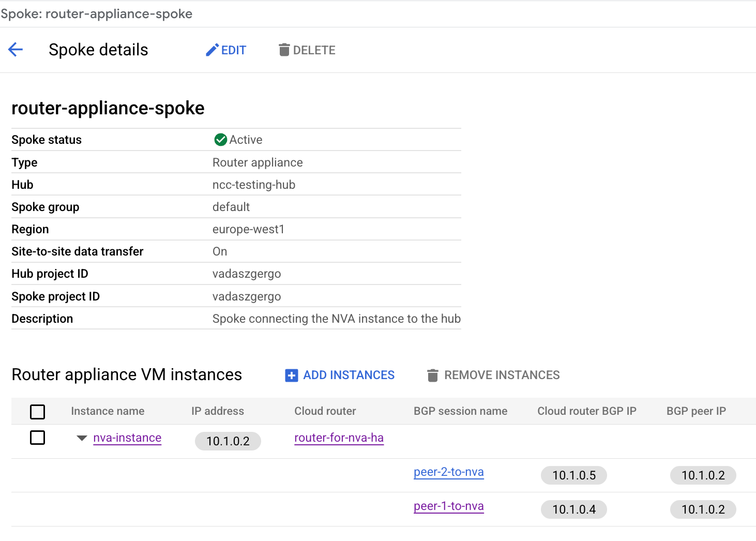Open the peer-1-to-nva BGP session
Image resolution: width=756 pixels, height=541 pixels.
[x=448, y=506]
